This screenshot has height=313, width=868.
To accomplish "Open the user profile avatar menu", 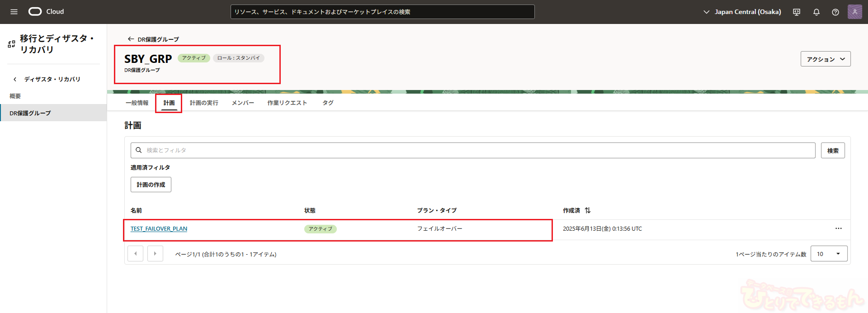I will [854, 12].
